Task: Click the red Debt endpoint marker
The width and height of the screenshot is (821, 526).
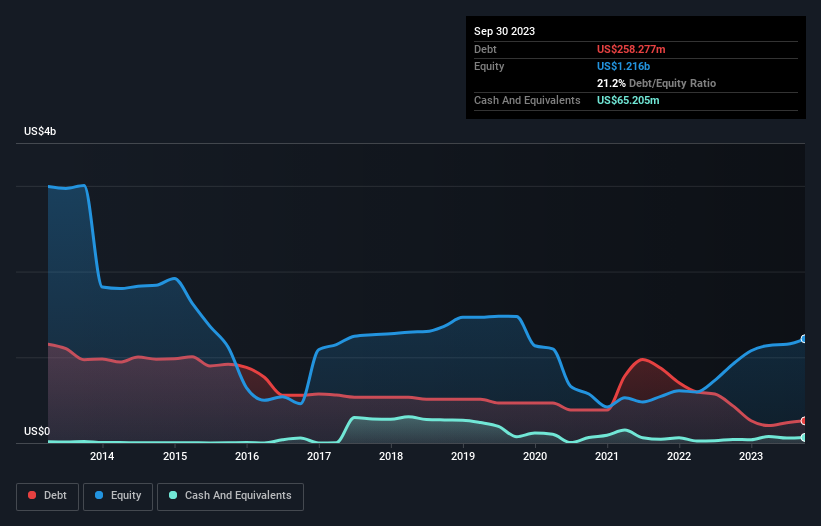Action: pyautogui.click(x=804, y=421)
